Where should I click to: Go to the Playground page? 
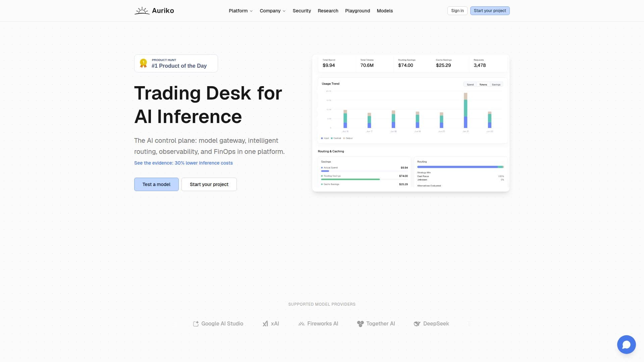point(358,11)
